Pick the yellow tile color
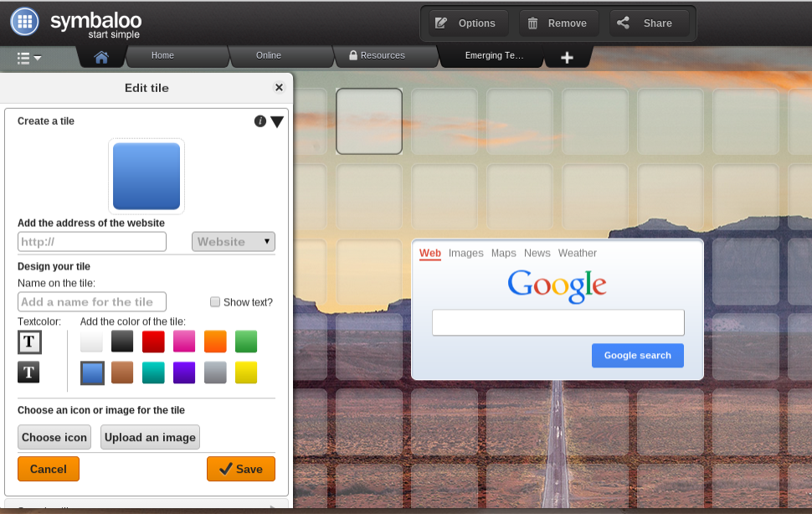812x514 pixels. 246,373
